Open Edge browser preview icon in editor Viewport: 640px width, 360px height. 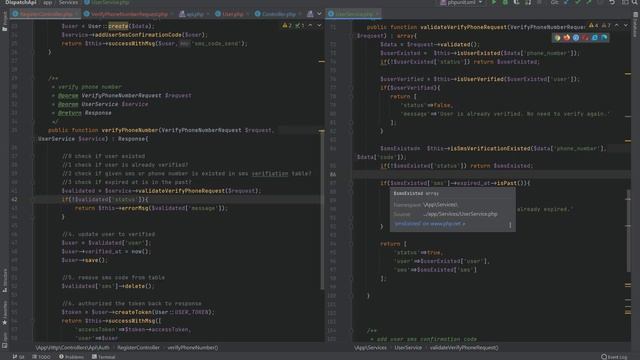(604, 38)
